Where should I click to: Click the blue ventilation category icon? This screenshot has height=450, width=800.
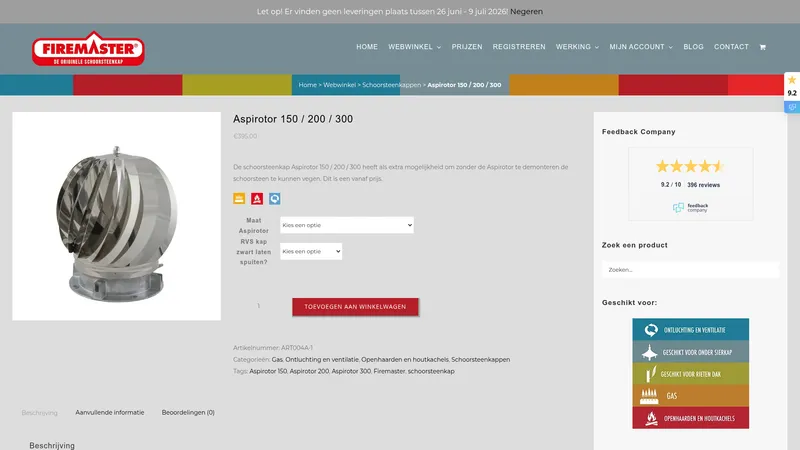(274, 198)
